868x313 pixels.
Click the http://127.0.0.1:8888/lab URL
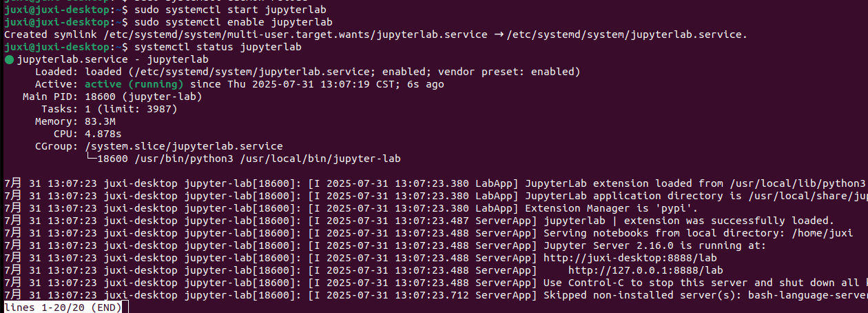pyautogui.click(x=645, y=270)
